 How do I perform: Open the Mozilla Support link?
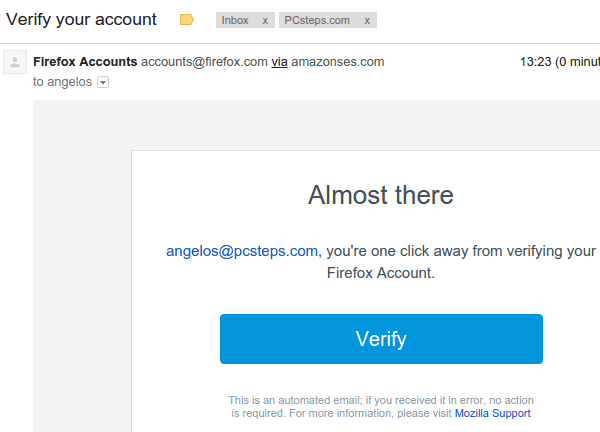point(492,413)
